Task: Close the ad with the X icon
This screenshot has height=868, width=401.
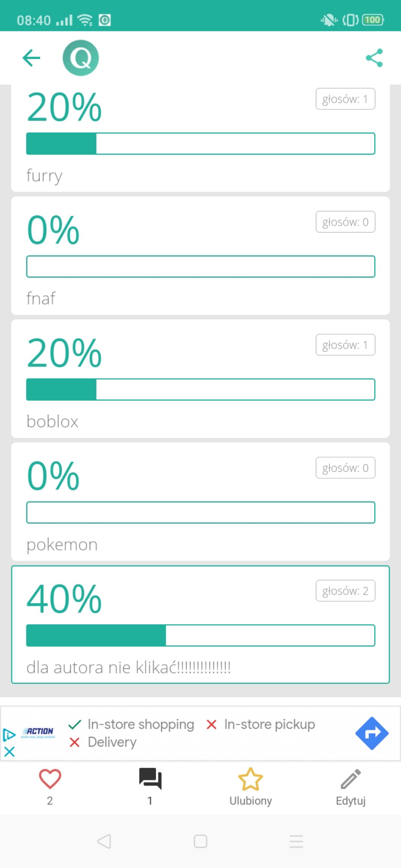Action: [9, 752]
